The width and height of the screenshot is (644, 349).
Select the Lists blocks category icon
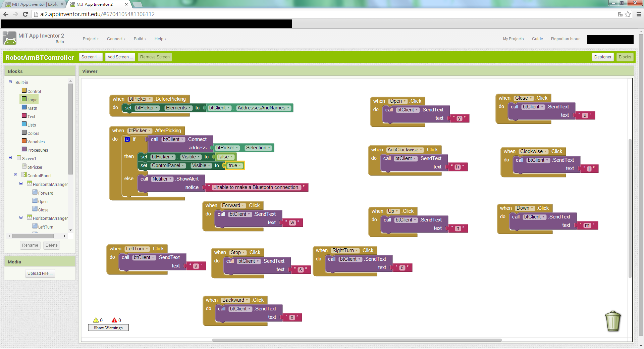click(24, 124)
